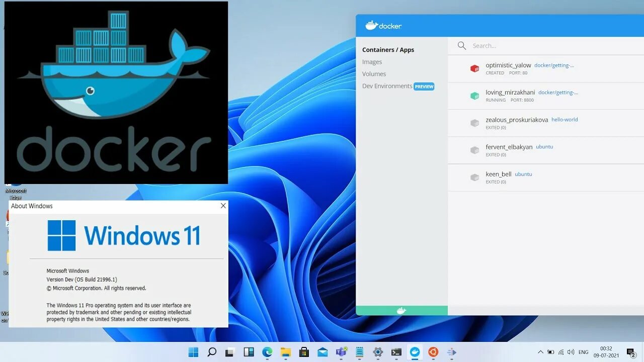
Task: Click the grey zealous_proskuriakova container icon
Action: 474,123
